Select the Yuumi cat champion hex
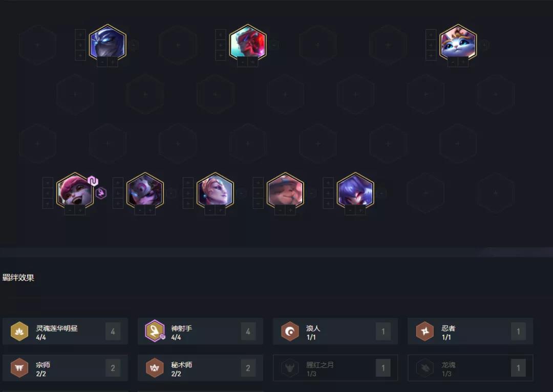 point(458,42)
